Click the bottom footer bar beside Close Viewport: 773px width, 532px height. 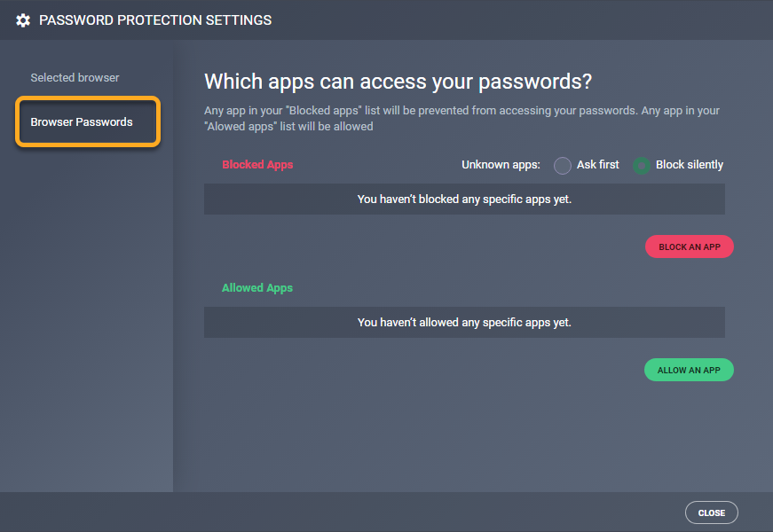pyautogui.click(x=355, y=512)
